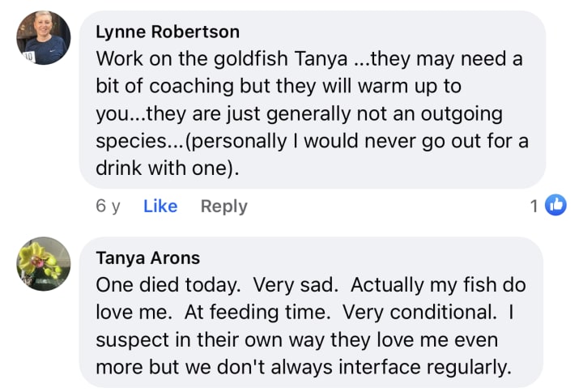Like Lynne Robertson's comment
Image resolution: width=583 pixels, height=392 pixels.
[160, 206]
